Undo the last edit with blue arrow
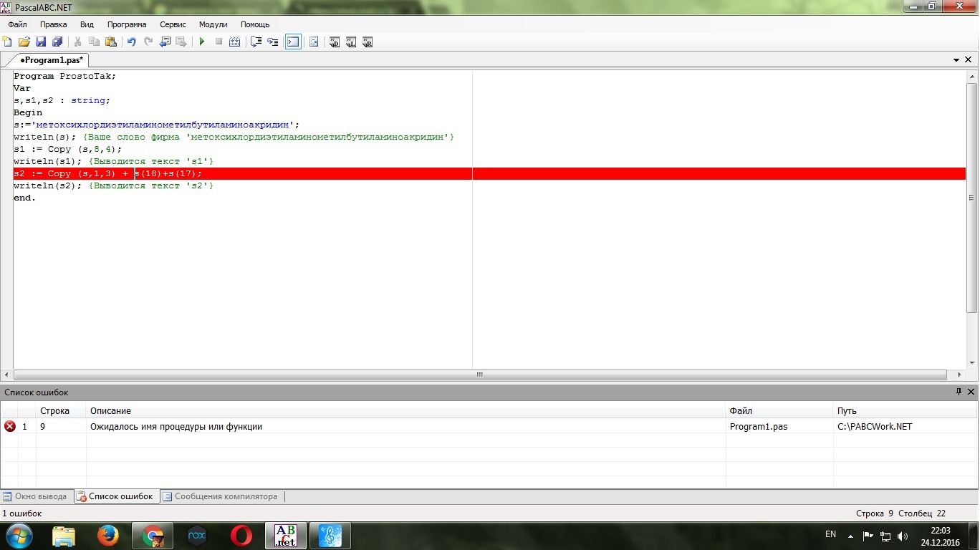The height and width of the screenshot is (550, 980). (x=131, y=42)
